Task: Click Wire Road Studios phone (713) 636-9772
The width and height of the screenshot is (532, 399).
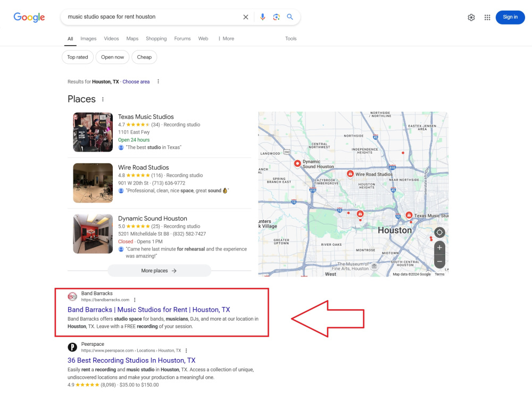Action: click(169, 183)
